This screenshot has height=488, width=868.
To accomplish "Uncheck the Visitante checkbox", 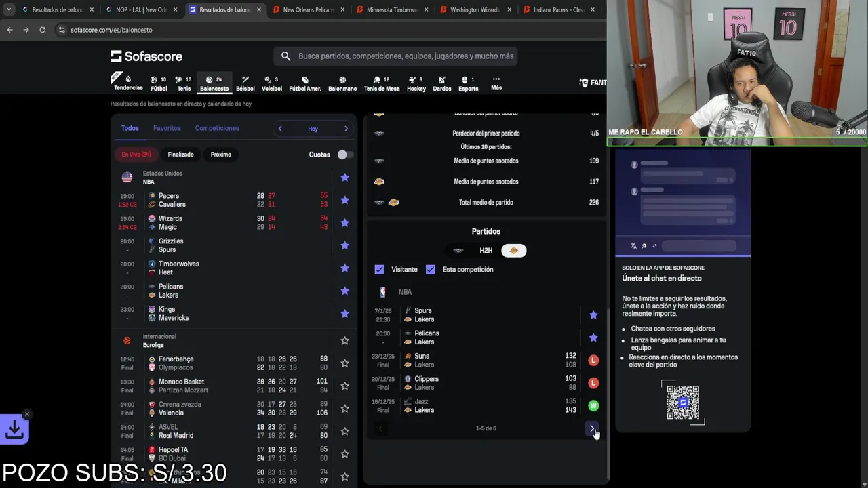I will pyautogui.click(x=379, y=270).
